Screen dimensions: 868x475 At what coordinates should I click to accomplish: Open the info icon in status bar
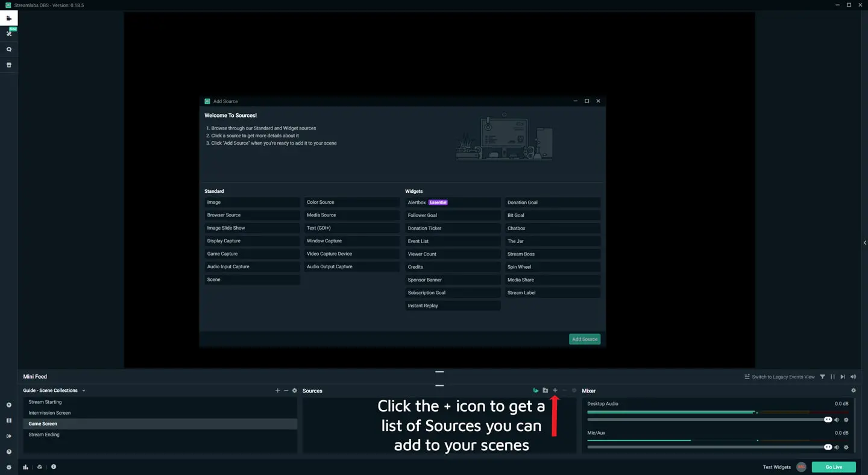point(54,467)
